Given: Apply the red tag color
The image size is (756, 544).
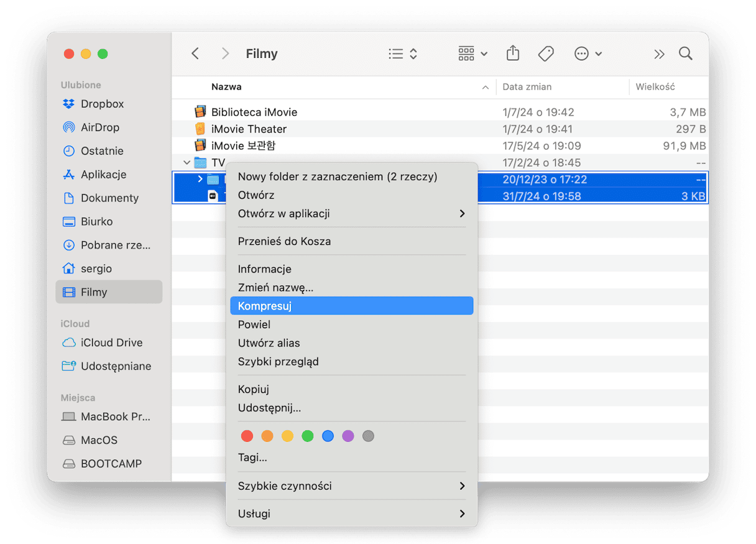Looking at the screenshot, I should tap(247, 436).
